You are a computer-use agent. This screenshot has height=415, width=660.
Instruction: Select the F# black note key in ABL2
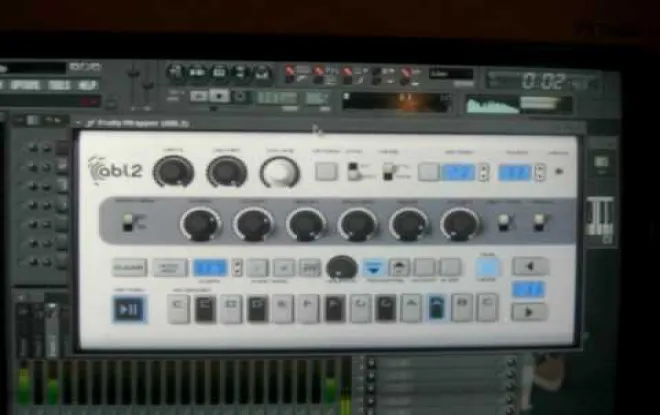tap(335, 309)
